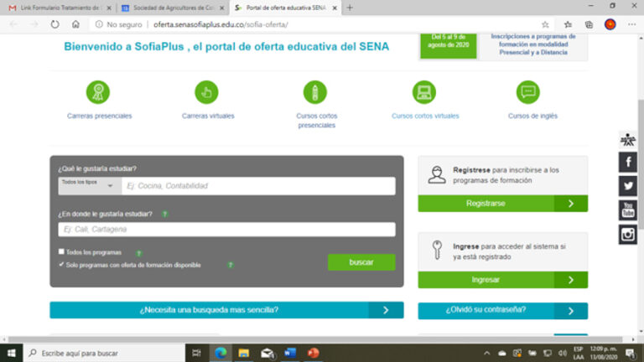Expand ¿Necesita una busqueda mas sencilla? bar

pos(226,310)
